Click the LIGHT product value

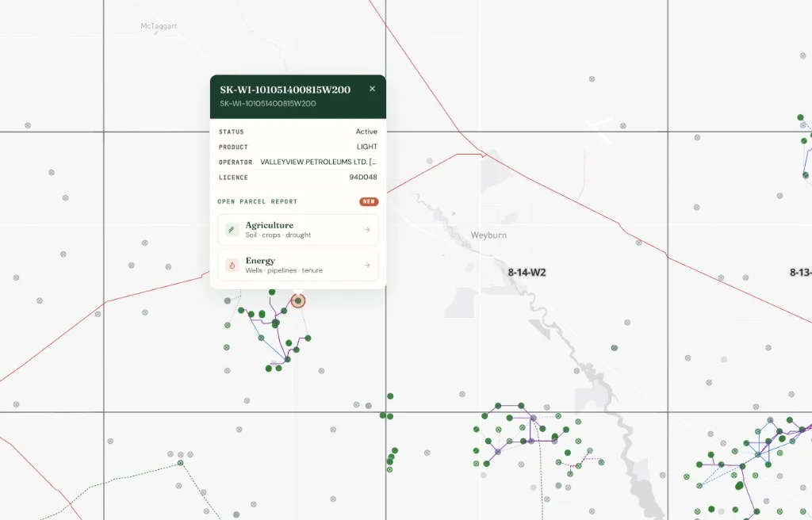coord(366,147)
